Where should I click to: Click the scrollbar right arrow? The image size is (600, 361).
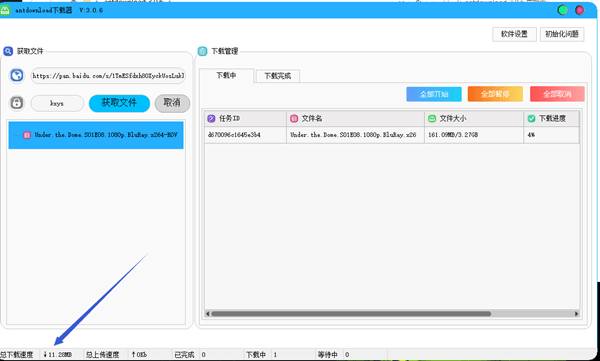[576, 314]
